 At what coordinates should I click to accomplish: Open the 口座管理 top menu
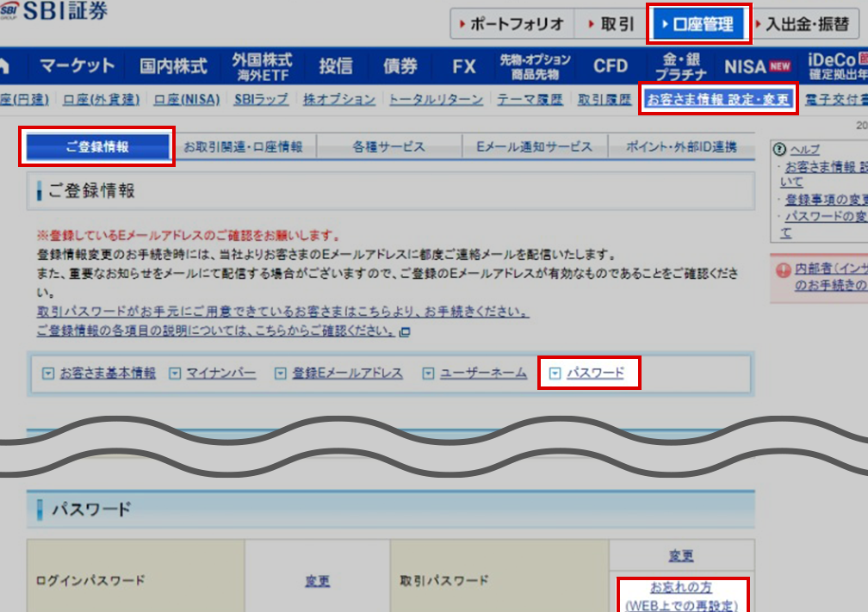[698, 24]
